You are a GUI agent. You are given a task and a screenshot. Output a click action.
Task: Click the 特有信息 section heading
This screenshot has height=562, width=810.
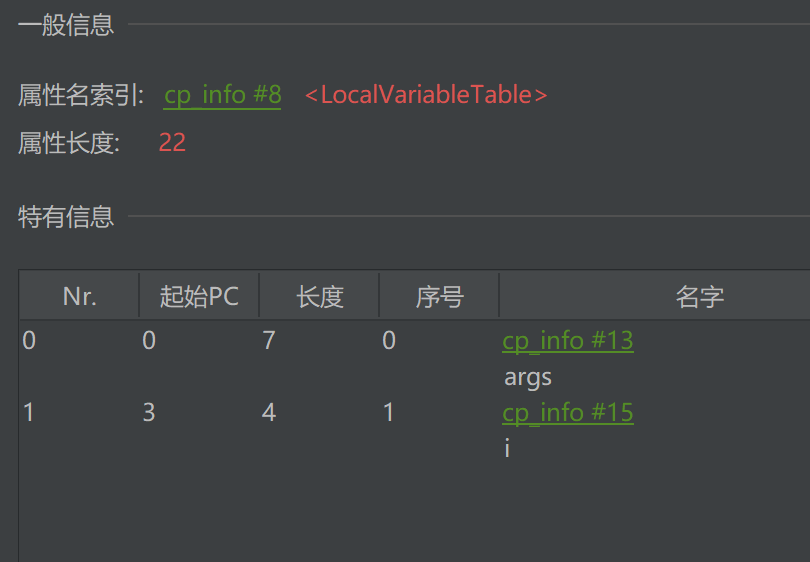tap(66, 216)
